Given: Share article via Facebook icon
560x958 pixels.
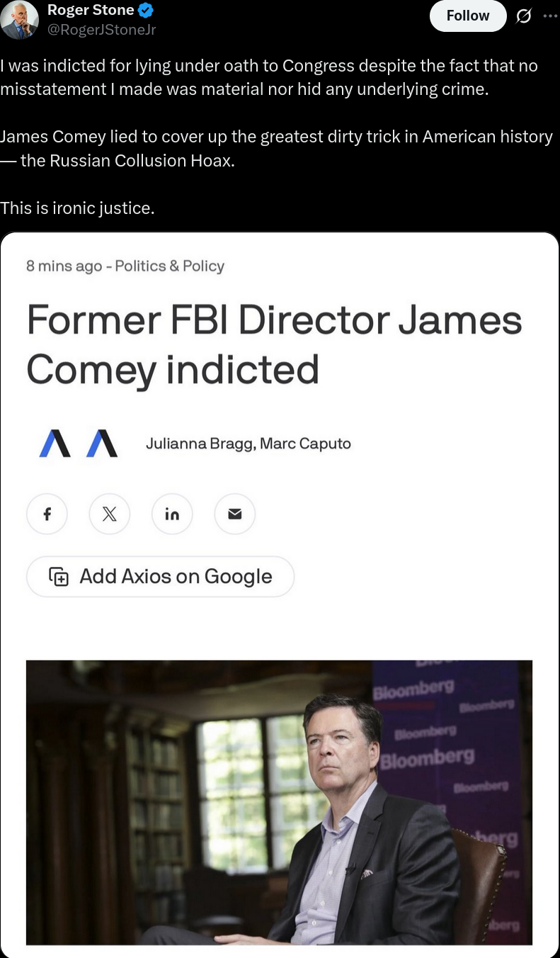Looking at the screenshot, I should coord(47,514).
